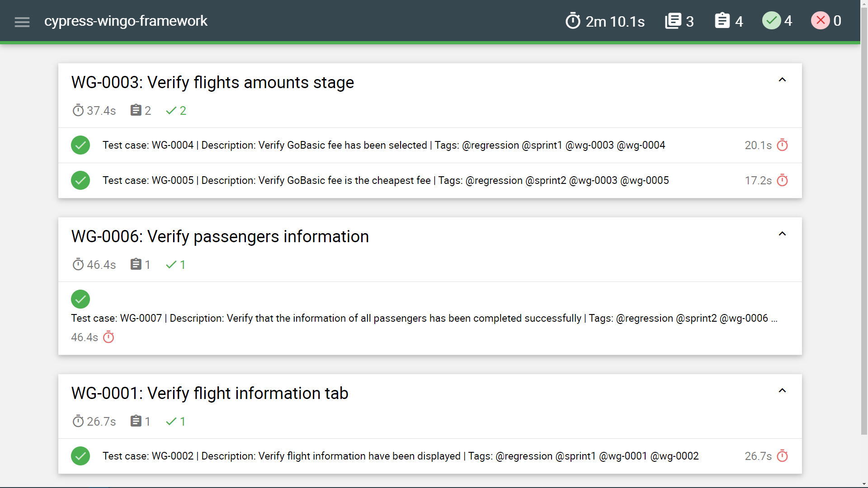This screenshot has width=868, height=488.
Task: Click the green pass circle for test WG-0007
Action: [80, 299]
